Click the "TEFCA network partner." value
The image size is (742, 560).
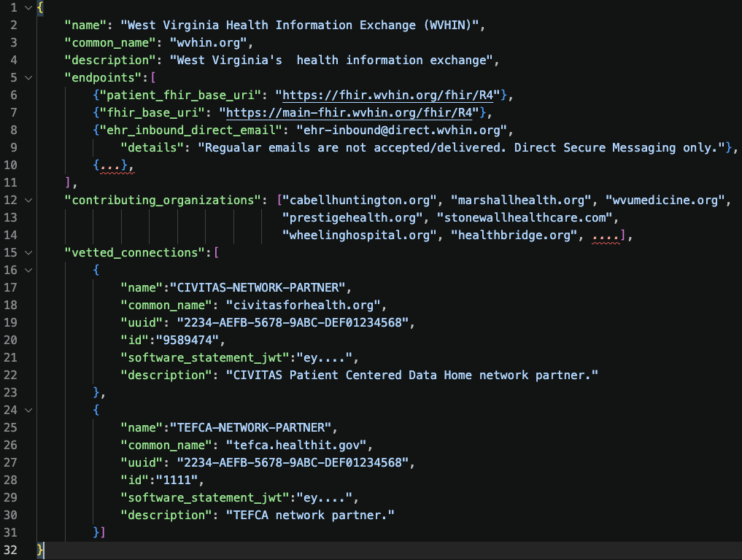310,515
